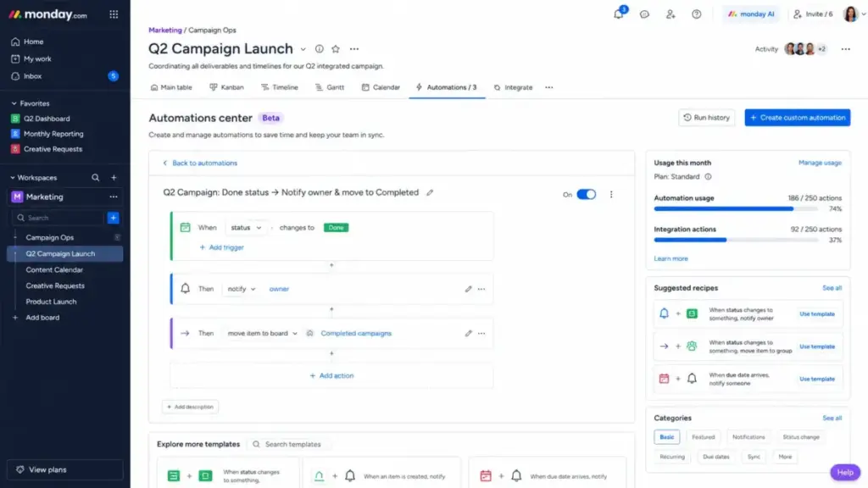Click the sidebar board Search field
This screenshot has width=868, height=488.
58,218
